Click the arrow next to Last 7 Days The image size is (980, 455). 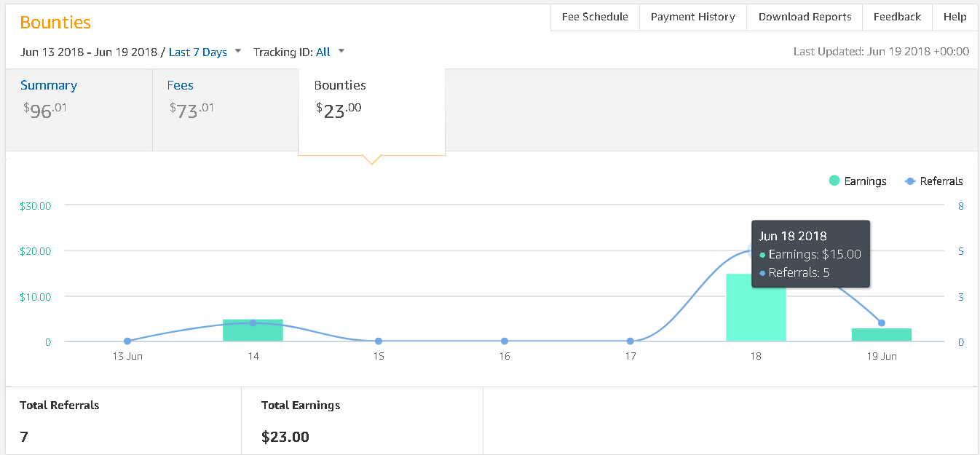click(x=237, y=51)
